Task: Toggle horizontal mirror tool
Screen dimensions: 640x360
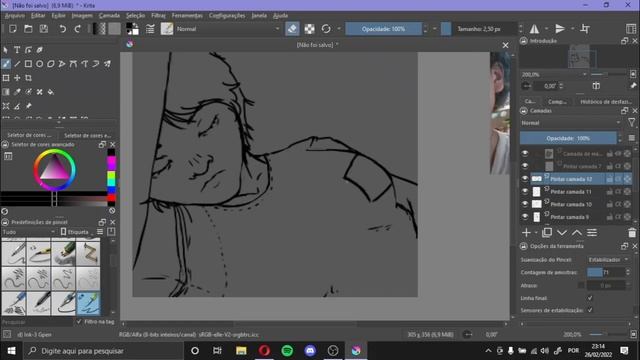Action: [x=534, y=29]
